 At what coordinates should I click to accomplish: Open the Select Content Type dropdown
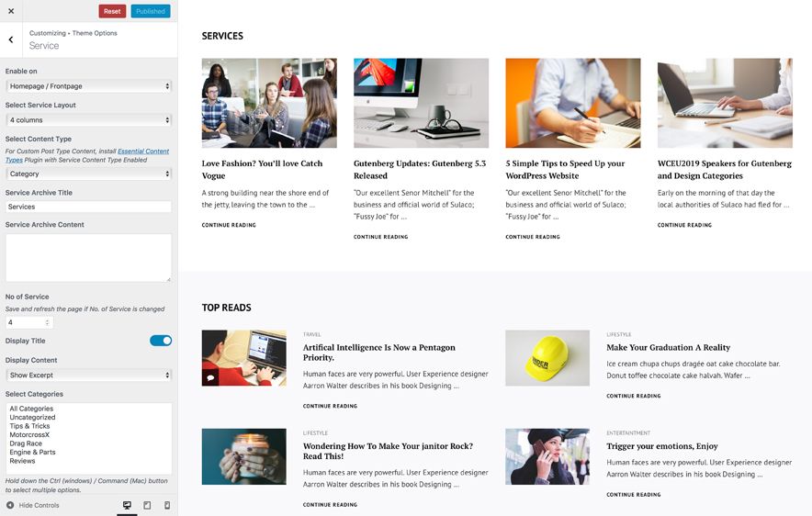(88, 174)
